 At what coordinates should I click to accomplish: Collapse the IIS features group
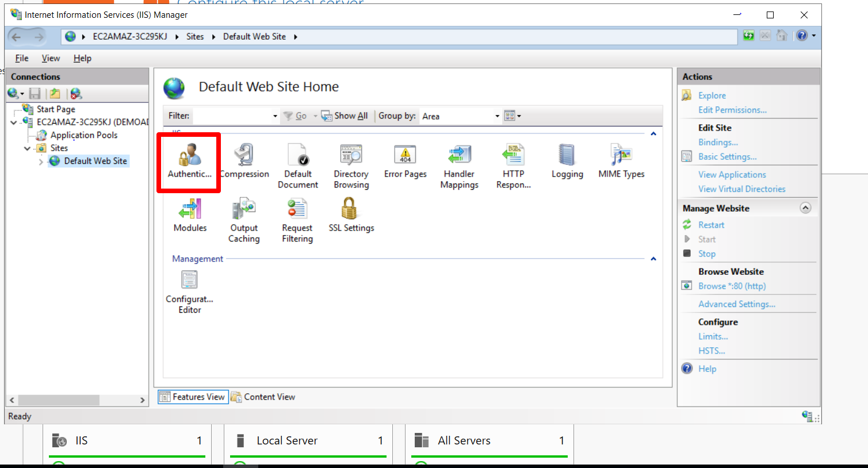[x=653, y=134]
